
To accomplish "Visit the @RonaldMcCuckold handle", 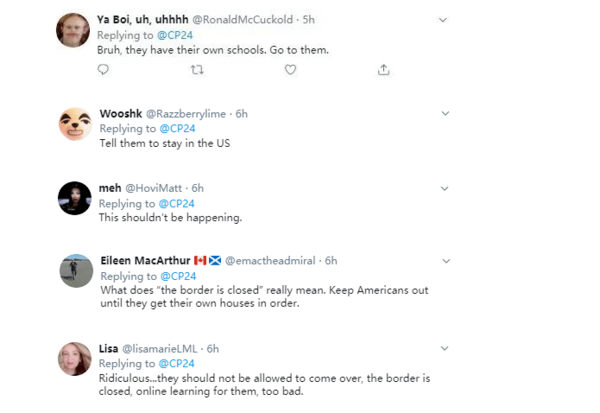I will click(247, 20).
